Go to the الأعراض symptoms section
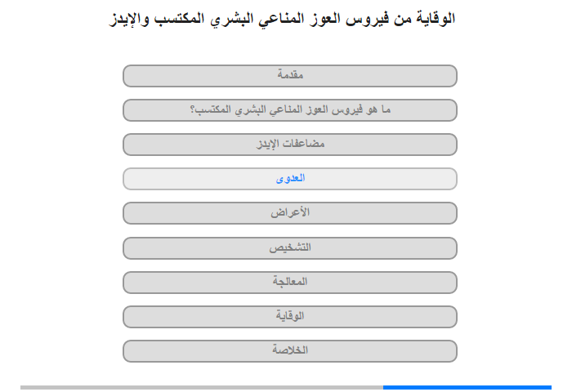 [x=290, y=213]
